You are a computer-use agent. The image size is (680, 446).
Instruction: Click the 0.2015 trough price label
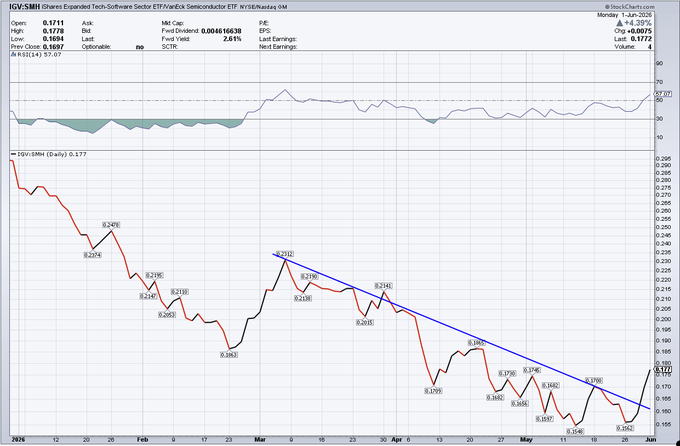364,322
